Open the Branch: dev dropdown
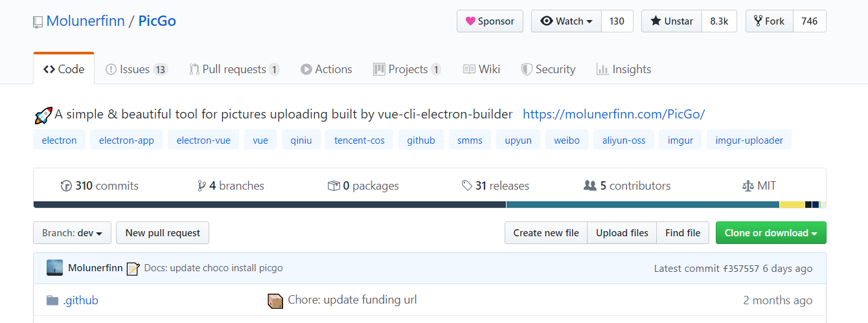This screenshot has height=323, width=868. click(72, 233)
